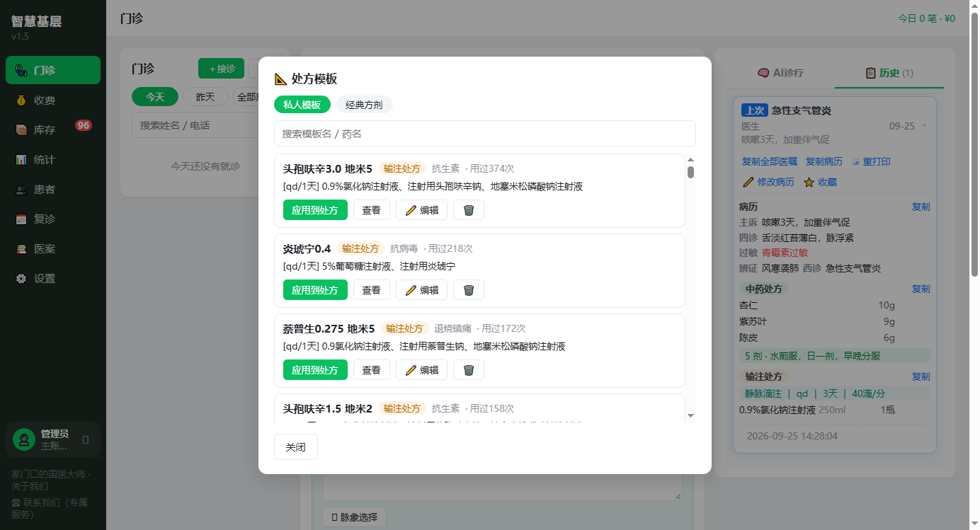Delete the 头孢呋辛3.0 地米5 template
Image resolution: width=980 pixels, height=530 pixels.
coord(469,210)
